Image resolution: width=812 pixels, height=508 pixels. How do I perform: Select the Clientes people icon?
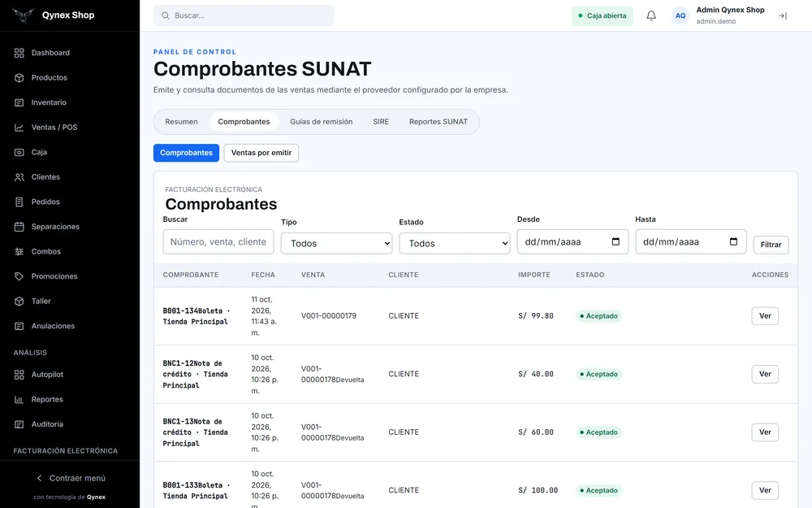point(19,177)
